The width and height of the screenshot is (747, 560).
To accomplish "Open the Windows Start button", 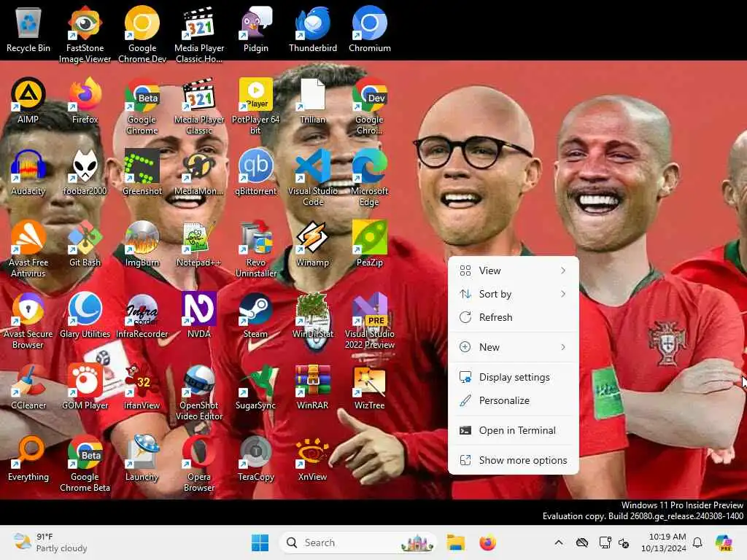I will pyautogui.click(x=260, y=542).
